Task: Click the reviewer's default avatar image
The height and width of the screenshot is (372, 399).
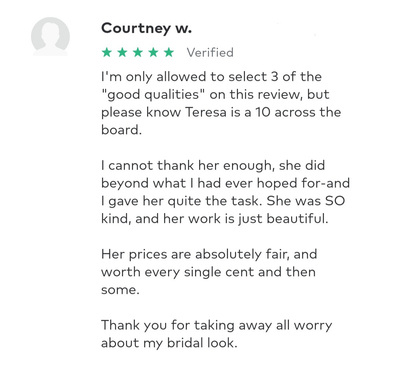Action: point(50,36)
